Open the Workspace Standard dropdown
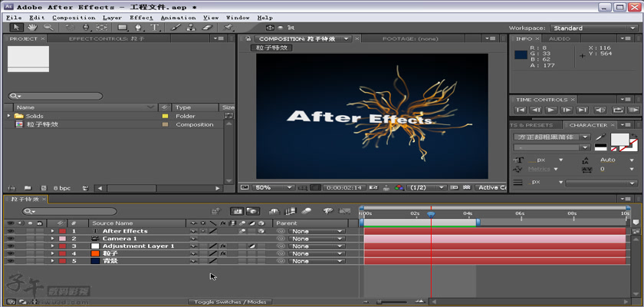Image resolution: width=644 pixels, height=307 pixels. [x=594, y=28]
